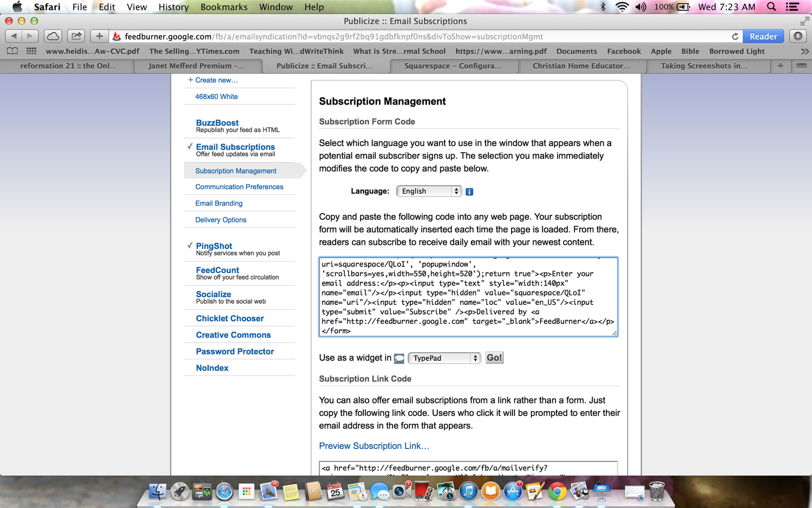Click inside the subscription form code box
Image resolution: width=812 pixels, height=508 pixels.
pos(468,297)
